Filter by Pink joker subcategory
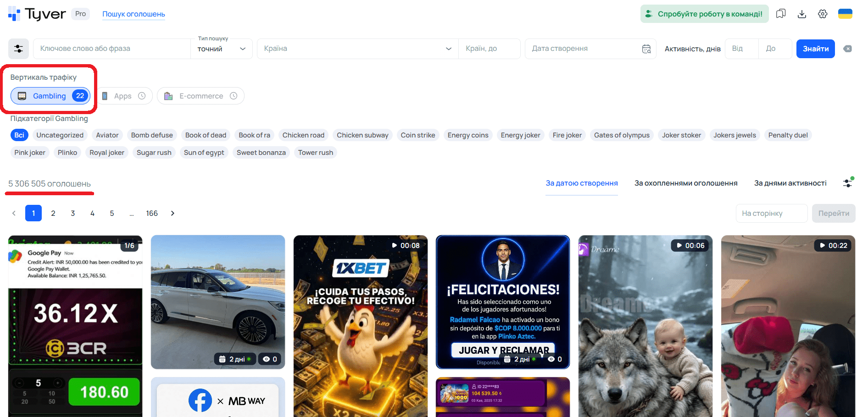Screen dimensions: 868x417 tap(30, 153)
